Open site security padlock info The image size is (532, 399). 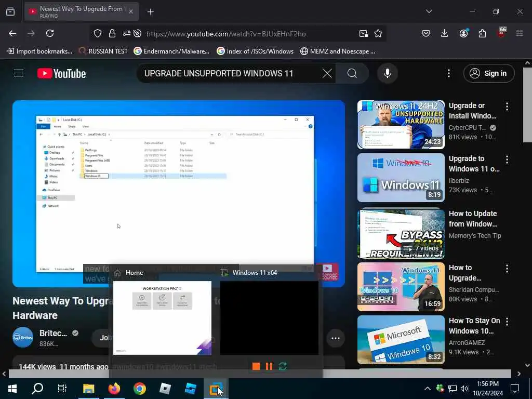pos(112,33)
